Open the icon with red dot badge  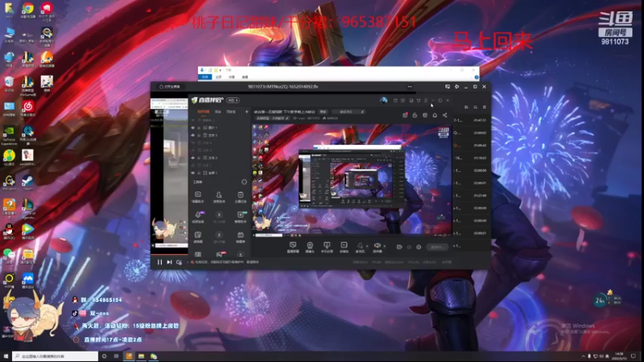(405, 115)
